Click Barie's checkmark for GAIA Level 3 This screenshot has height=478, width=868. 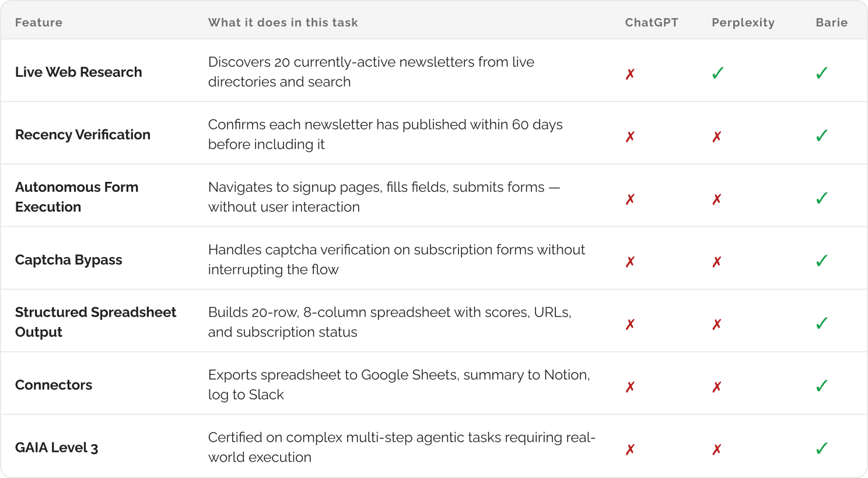coord(822,449)
